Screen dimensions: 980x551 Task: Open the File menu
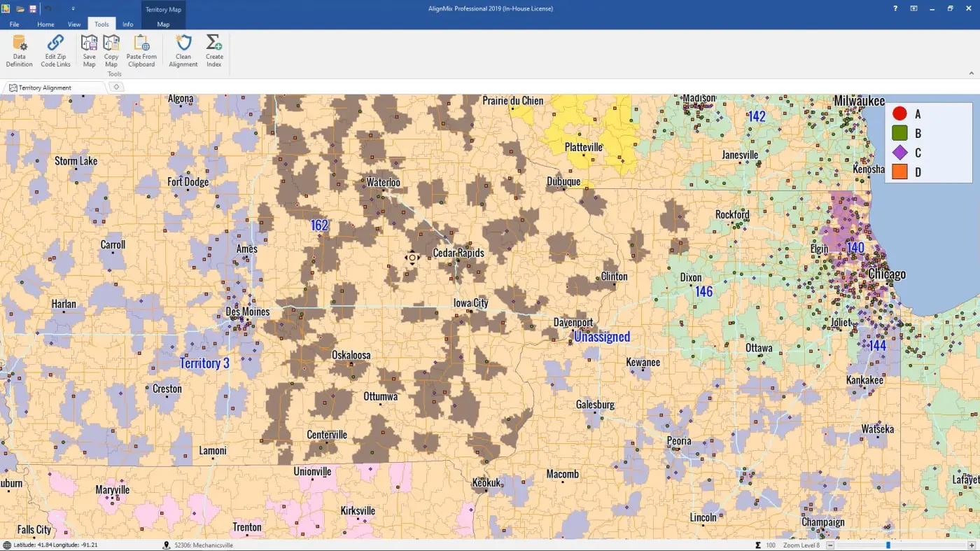[x=14, y=25]
